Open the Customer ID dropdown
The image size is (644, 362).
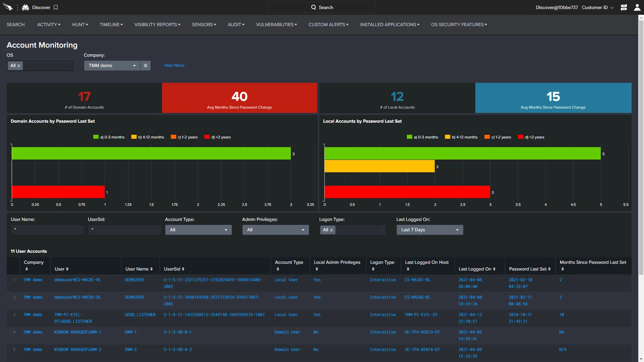[597, 7]
